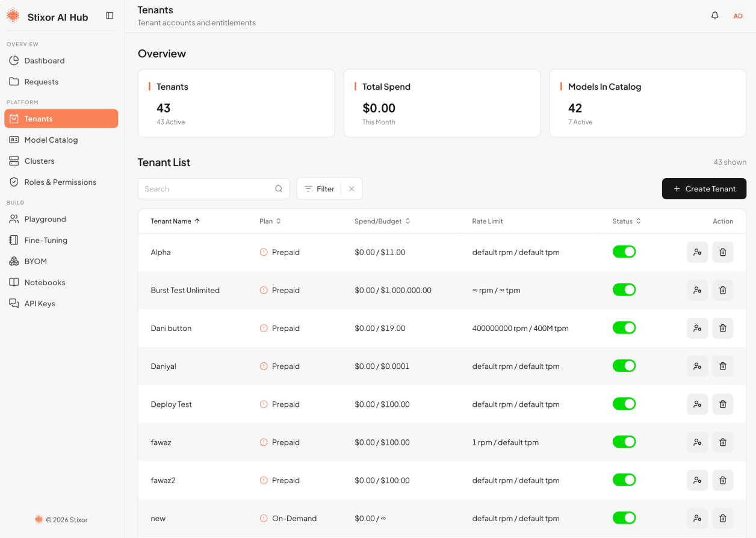Sort the table by Plan column
Screen dimensions: 756x538
(x=270, y=221)
